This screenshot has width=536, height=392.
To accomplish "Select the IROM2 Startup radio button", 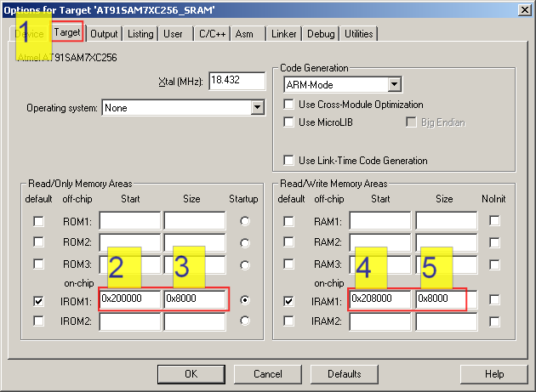I will click(x=245, y=321).
